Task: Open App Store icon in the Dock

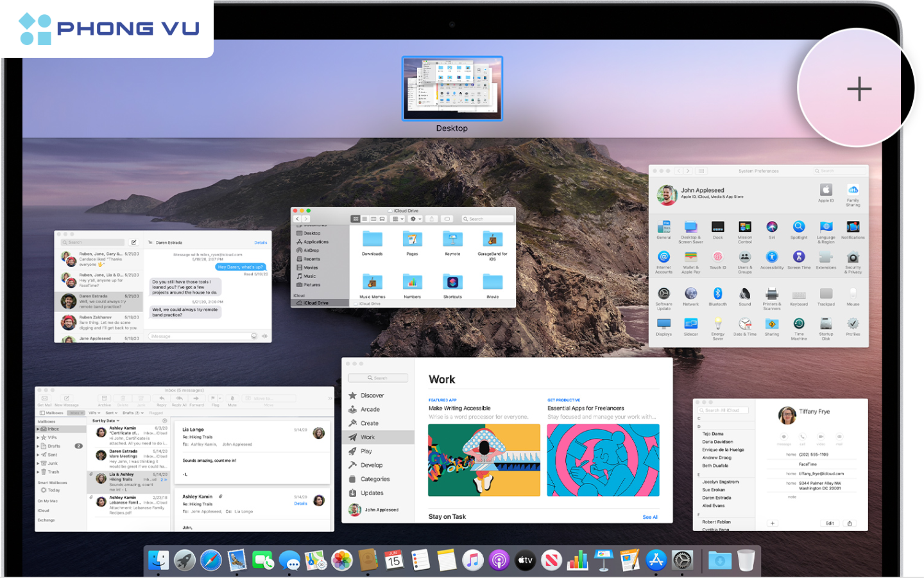Action: [x=656, y=560]
